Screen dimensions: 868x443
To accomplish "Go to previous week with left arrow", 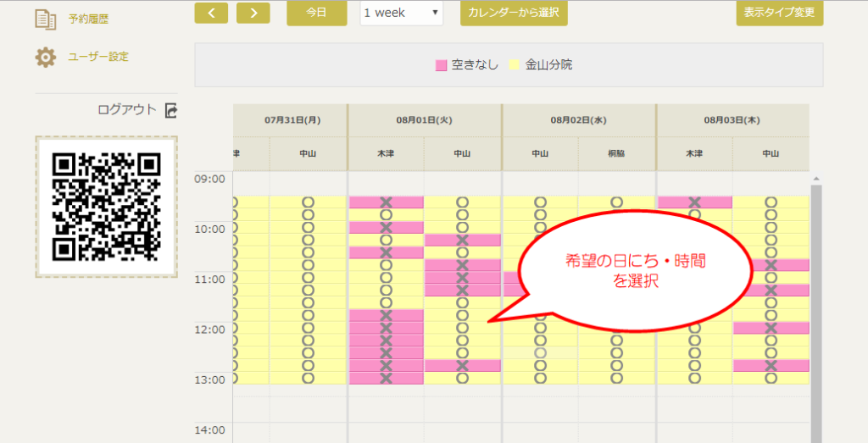I will tap(211, 13).
